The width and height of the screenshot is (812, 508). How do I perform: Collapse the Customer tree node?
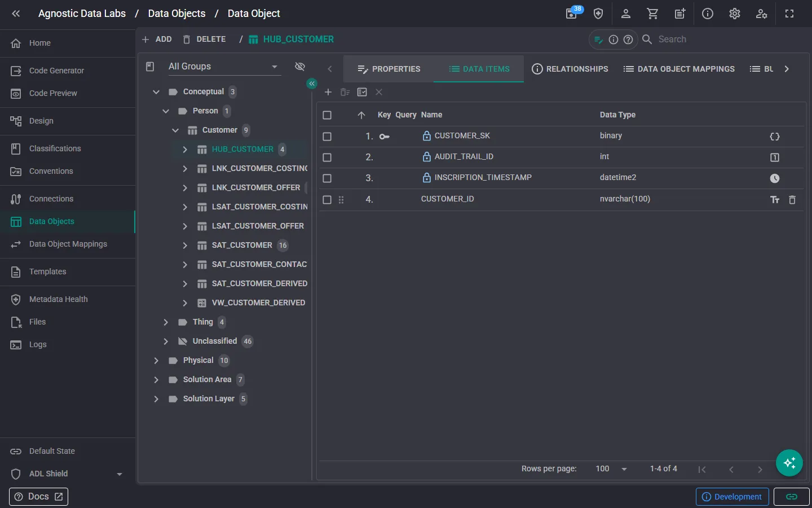tap(175, 130)
